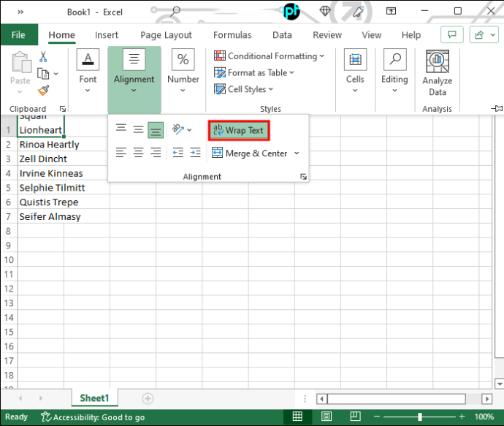Open Clipboard pane dialog launcher
The height and width of the screenshot is (426, 504).
coord(63,109)
